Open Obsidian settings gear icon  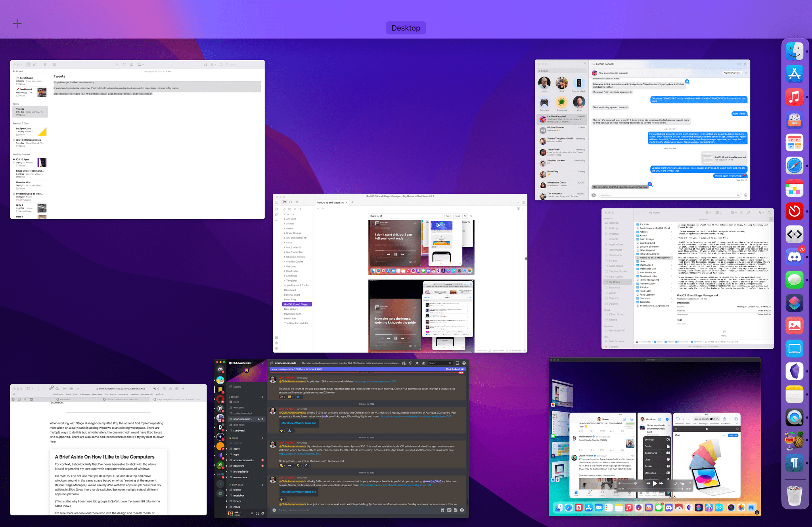(x=276, y=348)
